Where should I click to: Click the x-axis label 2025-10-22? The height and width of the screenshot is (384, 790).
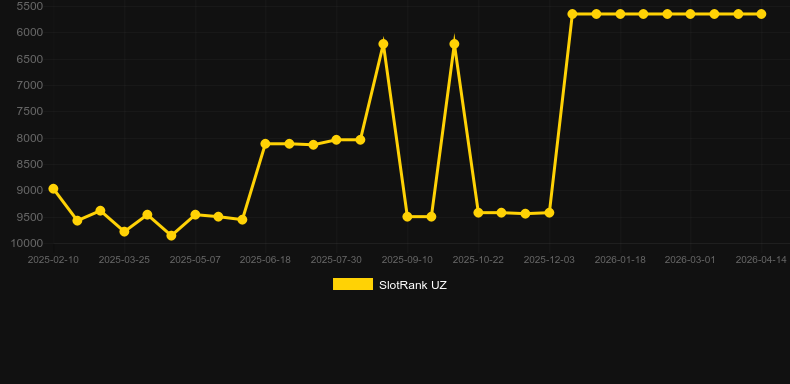tap(478, 260)
